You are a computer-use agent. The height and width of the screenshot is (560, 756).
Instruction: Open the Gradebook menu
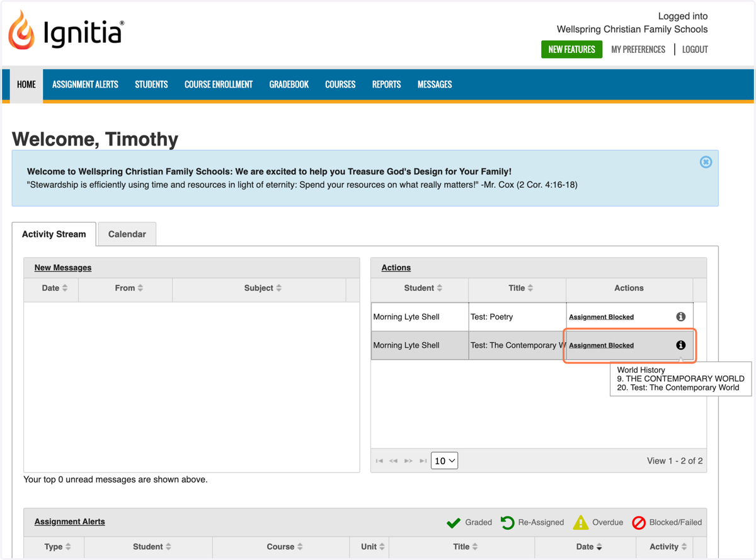pyautogui.click(x=289, y=84)
